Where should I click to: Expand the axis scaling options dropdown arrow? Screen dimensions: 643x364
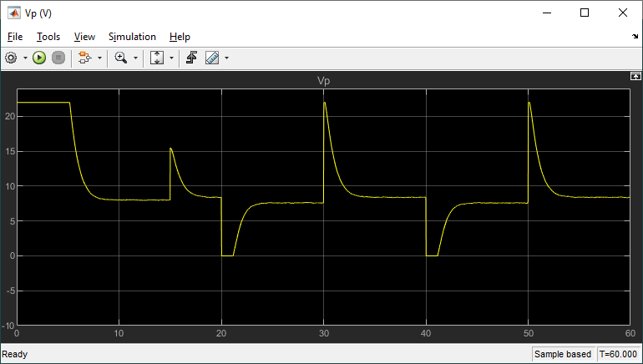(172, 58)
